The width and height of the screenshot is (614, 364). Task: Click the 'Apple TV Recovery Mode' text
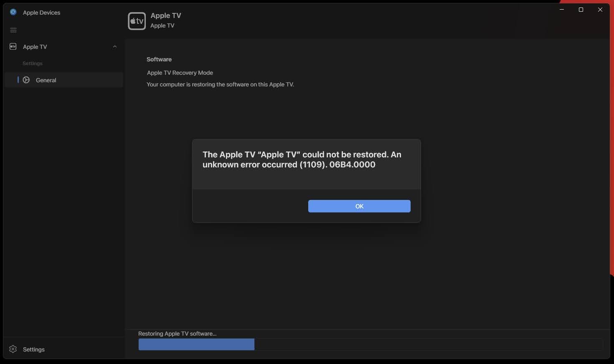tap(180, 73)
